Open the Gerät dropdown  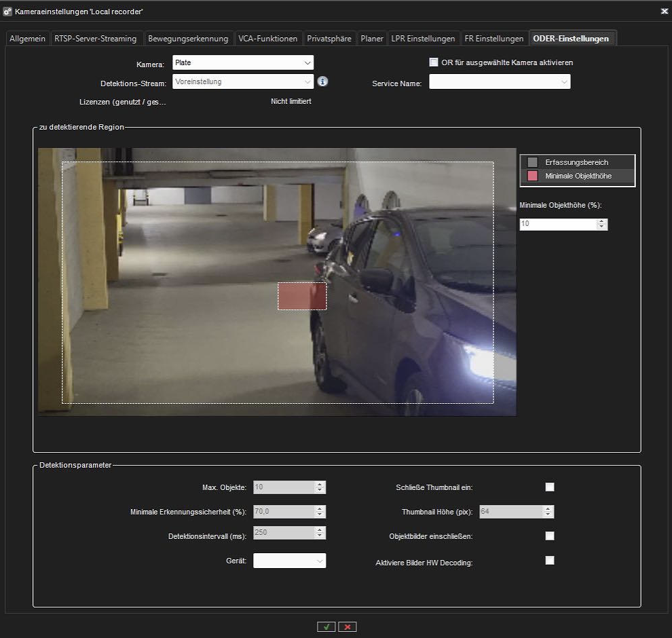click(x=290, y=561)
